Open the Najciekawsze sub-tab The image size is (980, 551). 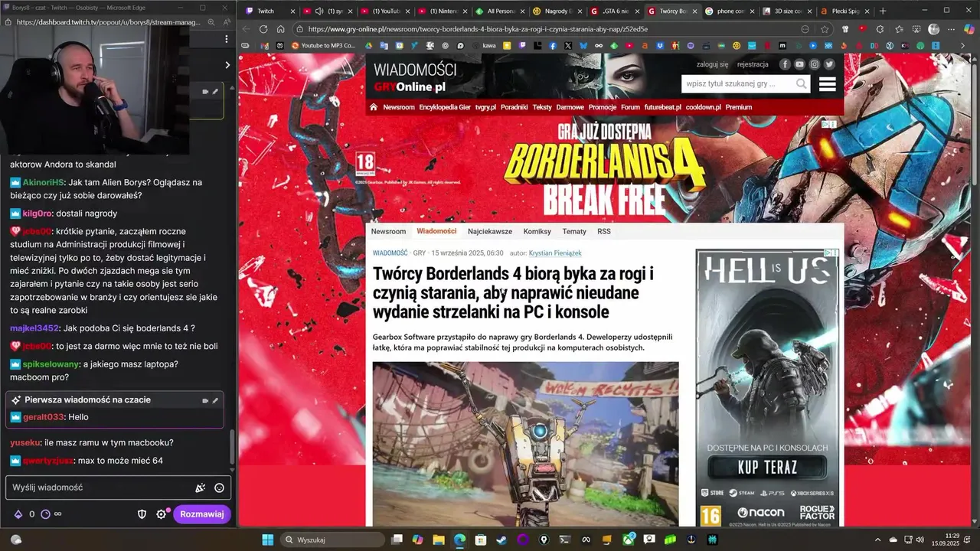(490, 231)
